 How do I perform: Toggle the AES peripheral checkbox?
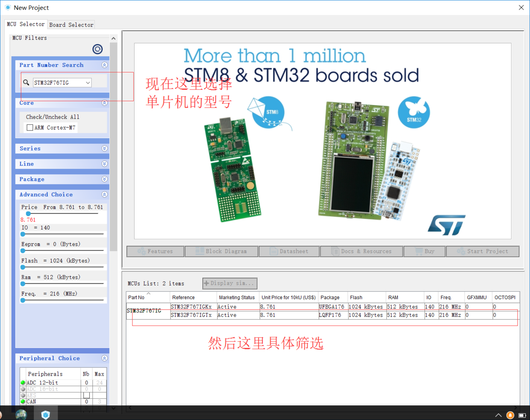tap(86, 395)
